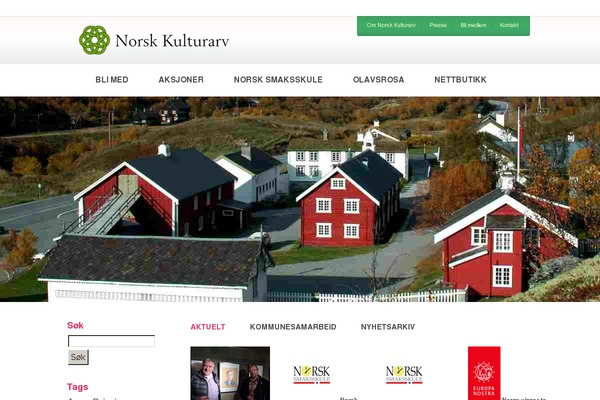600x400 pixels.
Task: Click the green Norsk Kulturarv knot logo
Action: pos(94,40)
